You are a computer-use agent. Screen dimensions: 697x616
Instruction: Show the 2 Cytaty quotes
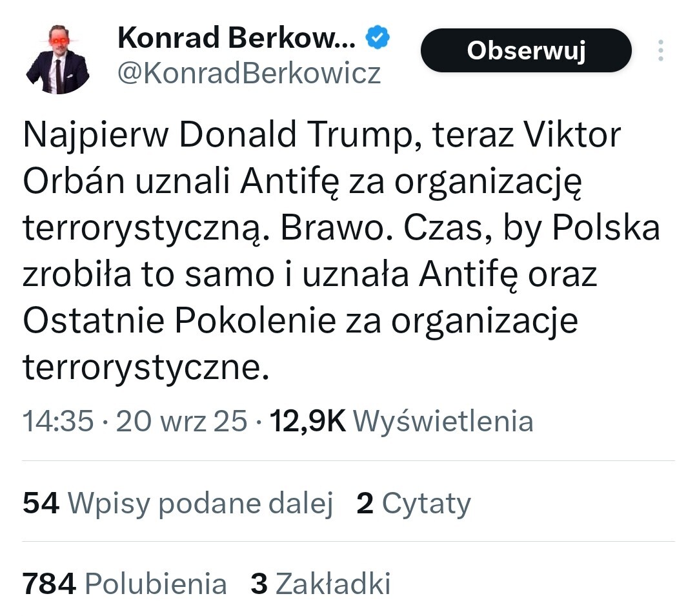(414, 504)
